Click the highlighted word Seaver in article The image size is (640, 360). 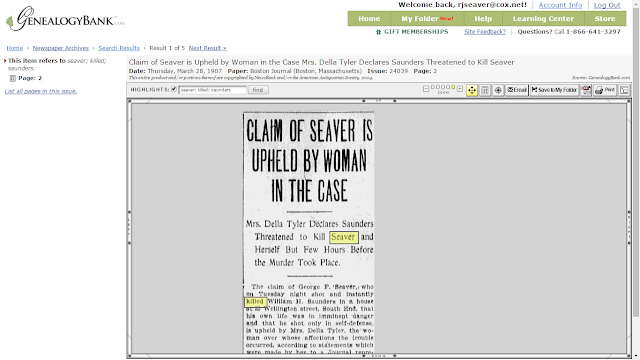344,237
